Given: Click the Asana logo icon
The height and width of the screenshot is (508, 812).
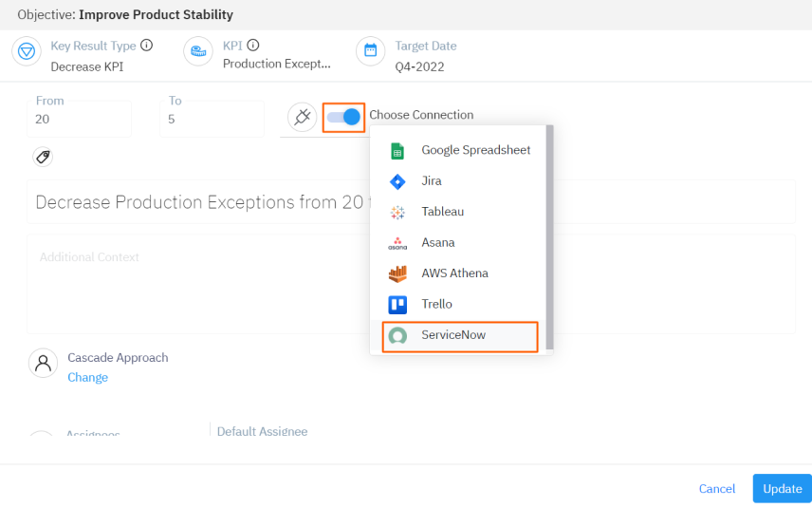Looking at the screenshot, I should tap(397, 243).
